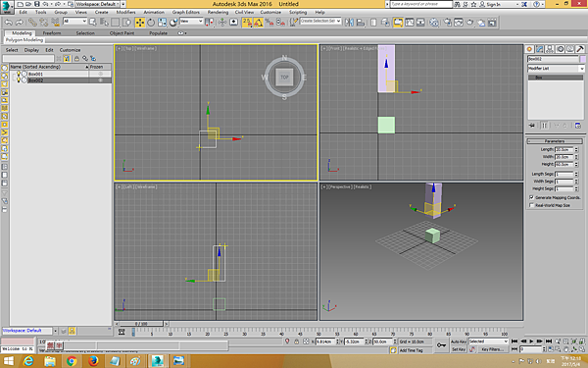Click Bind to Space Warp icon

tap(55, 23)
